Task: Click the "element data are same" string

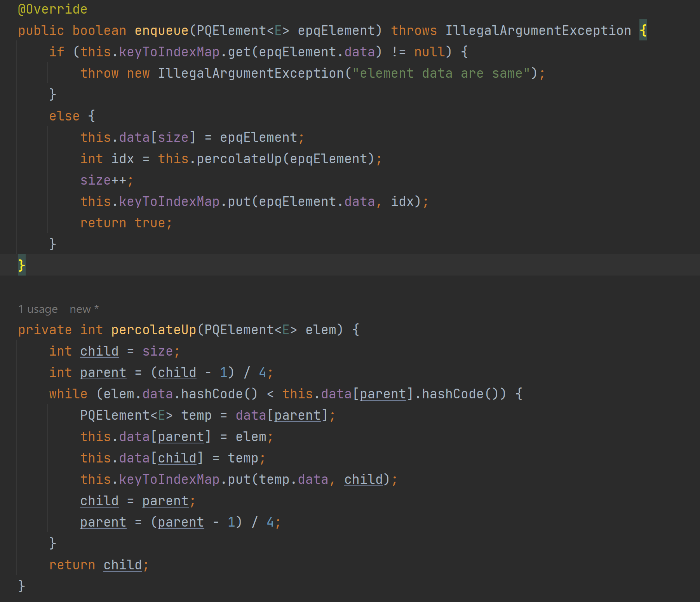Action: [445, 73]
